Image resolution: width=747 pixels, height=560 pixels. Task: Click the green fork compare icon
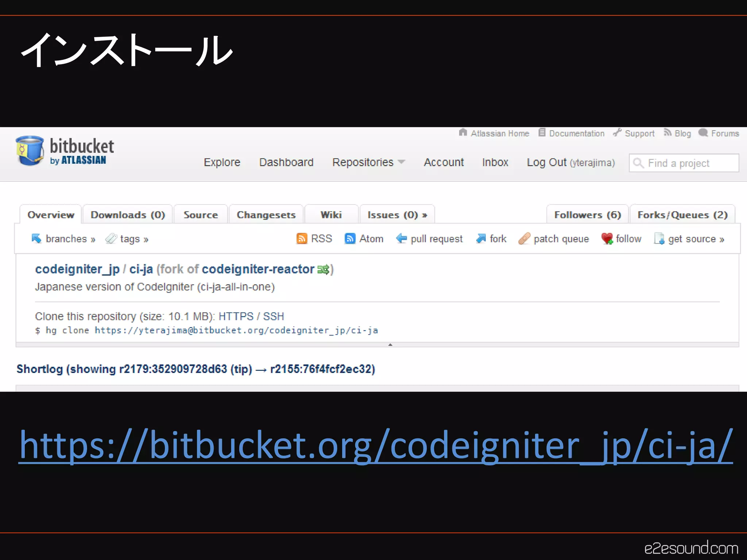tap(324, 269)
